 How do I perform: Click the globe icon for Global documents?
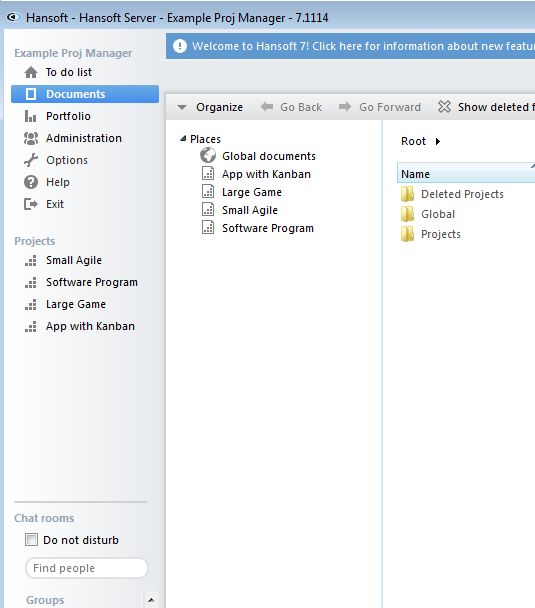click(x=208, y=155)
